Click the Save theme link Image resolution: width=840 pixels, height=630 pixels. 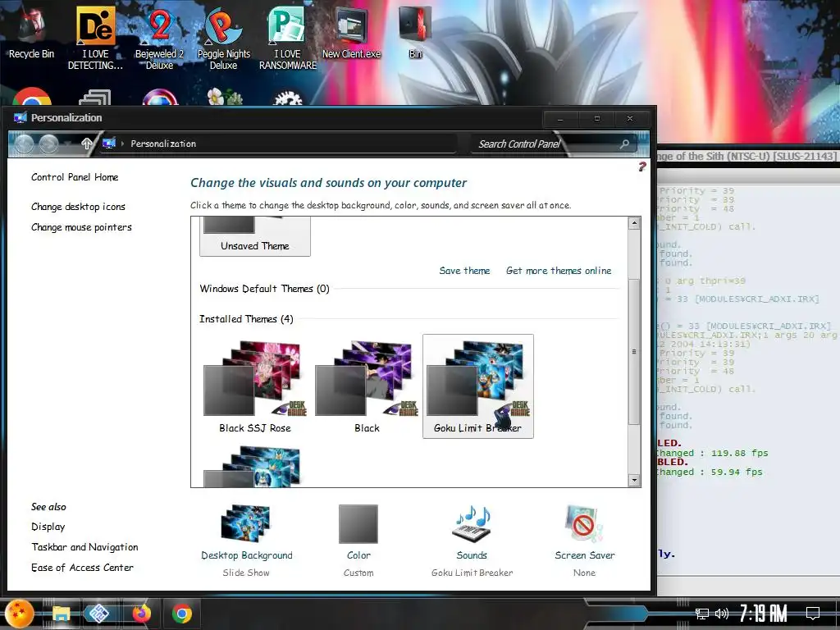click(464, 271)
